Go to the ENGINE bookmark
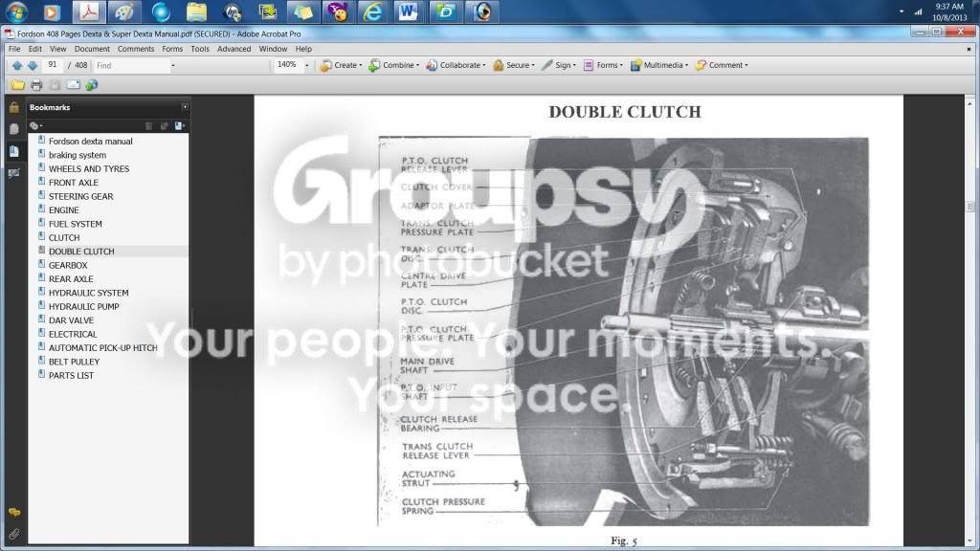This screenshot has height=551, width=980. pos(64,209)
